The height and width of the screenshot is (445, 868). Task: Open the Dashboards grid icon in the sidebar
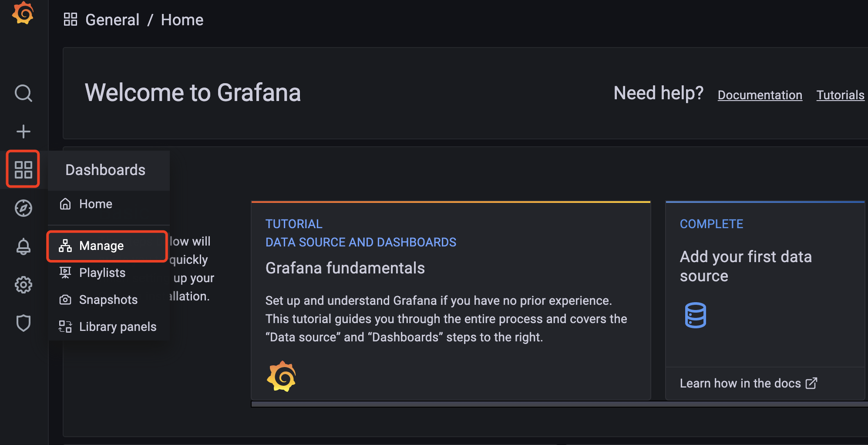tap(24, 169)
